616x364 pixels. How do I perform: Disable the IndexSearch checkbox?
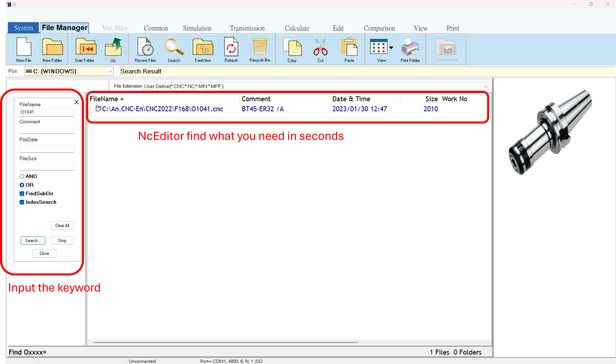pos(22,202)
